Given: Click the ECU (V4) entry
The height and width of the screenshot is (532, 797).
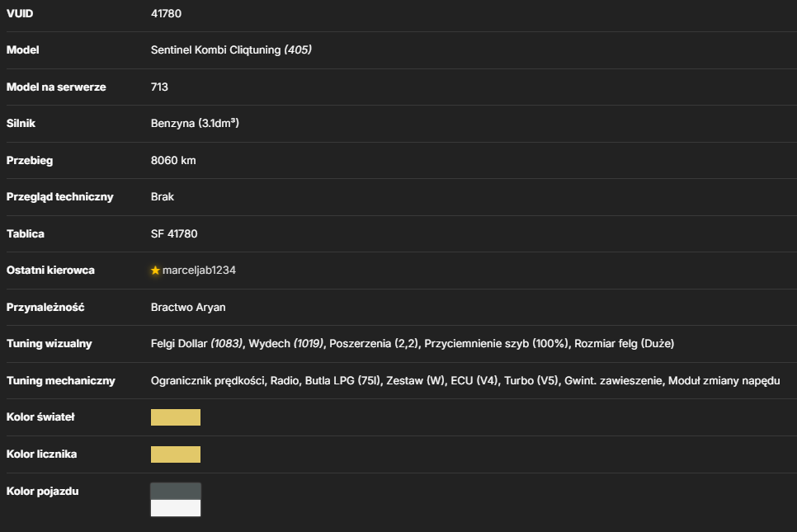Looking at the screenshot, I should [474, 380].
